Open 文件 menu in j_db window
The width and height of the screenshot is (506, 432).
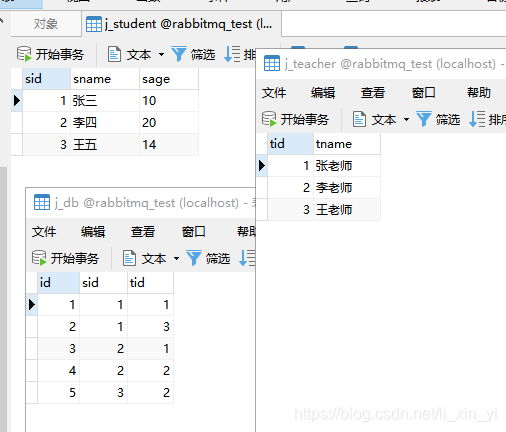pos(44,232)
